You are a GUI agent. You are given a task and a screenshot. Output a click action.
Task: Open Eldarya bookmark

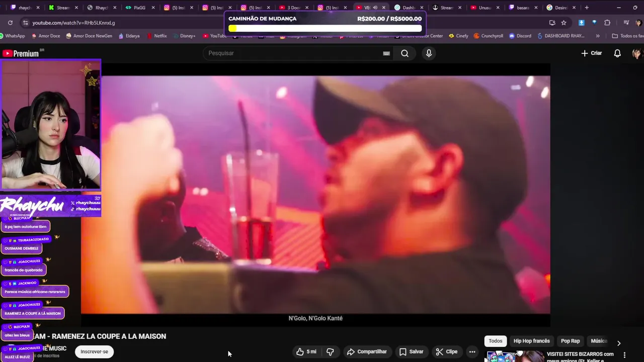point(129,36)
